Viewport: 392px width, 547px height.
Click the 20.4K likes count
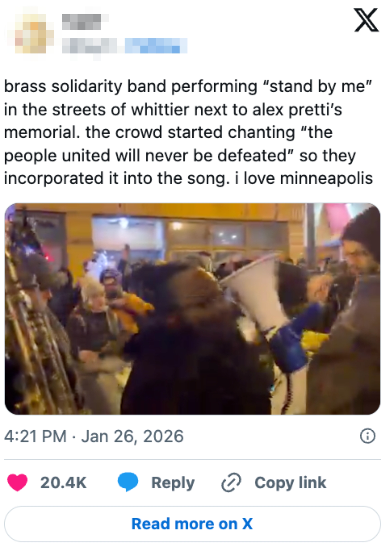(x=64, y=483)
